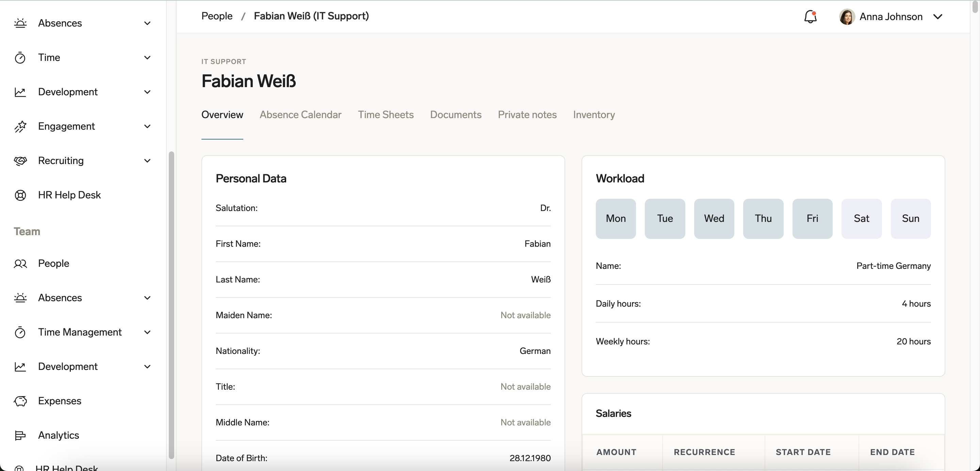Toggle the Sat workload day
Viewport: 980px width, 471px height.
tap(861, 218)
